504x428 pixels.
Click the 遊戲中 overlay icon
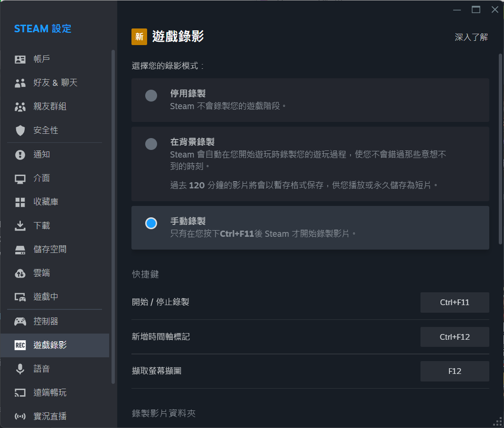(x=20, y=297)
